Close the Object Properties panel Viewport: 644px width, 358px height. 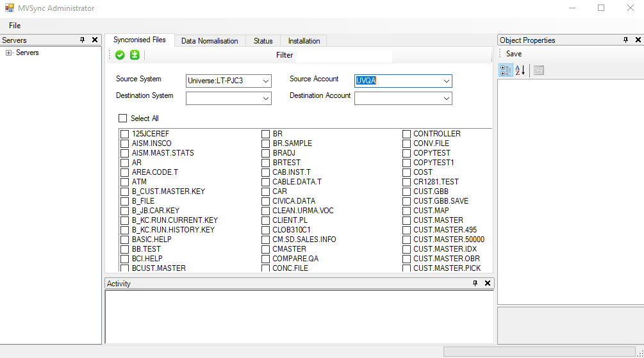click(638, 40)
